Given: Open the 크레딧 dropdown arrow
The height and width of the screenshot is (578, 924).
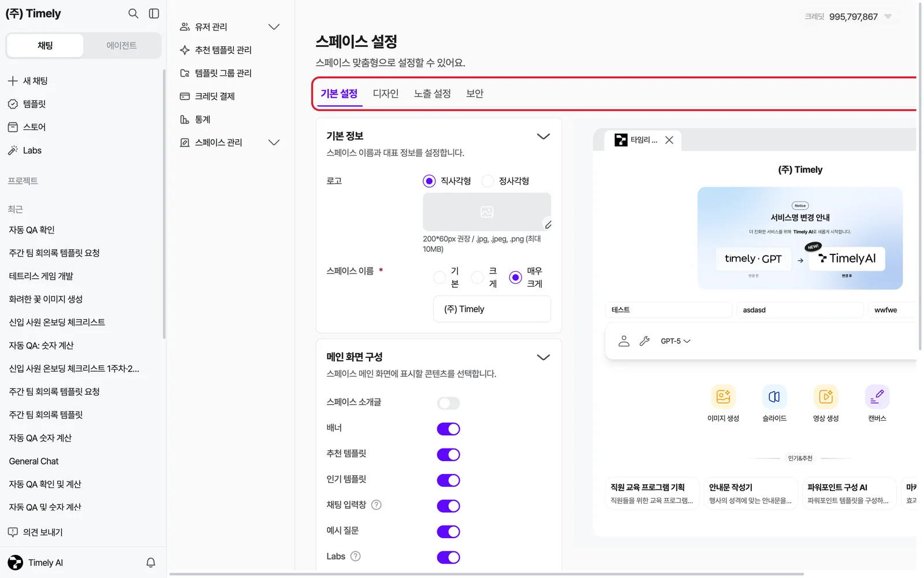Looking at the screenshot, I should pyautogui.click(x=888, y=17).
